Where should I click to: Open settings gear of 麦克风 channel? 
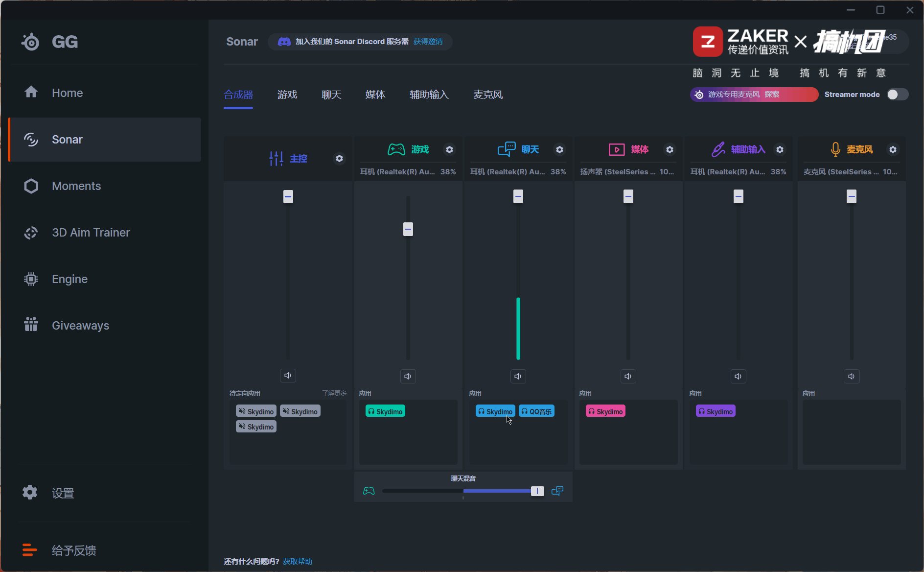pyautogui.click(x=893, y=149)
